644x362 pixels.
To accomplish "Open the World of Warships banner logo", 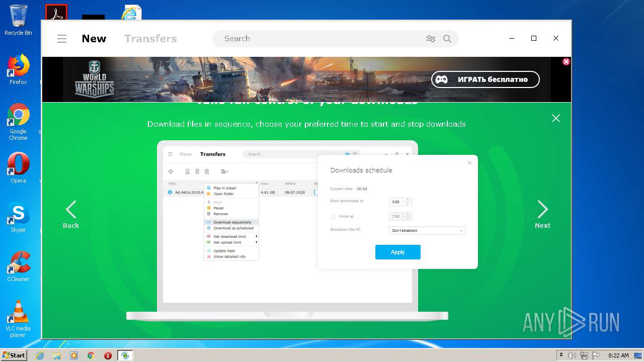I will 95,79.
